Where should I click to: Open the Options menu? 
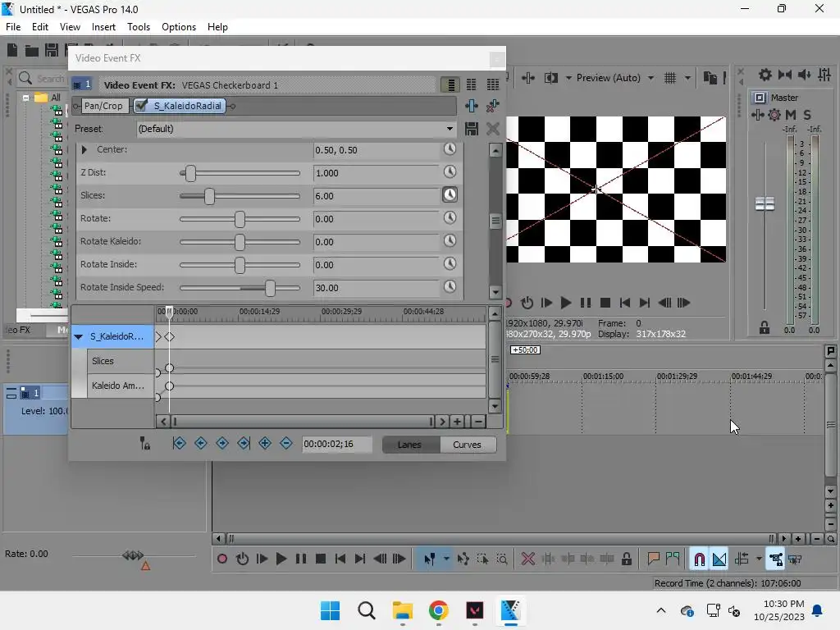coord(178,27)
